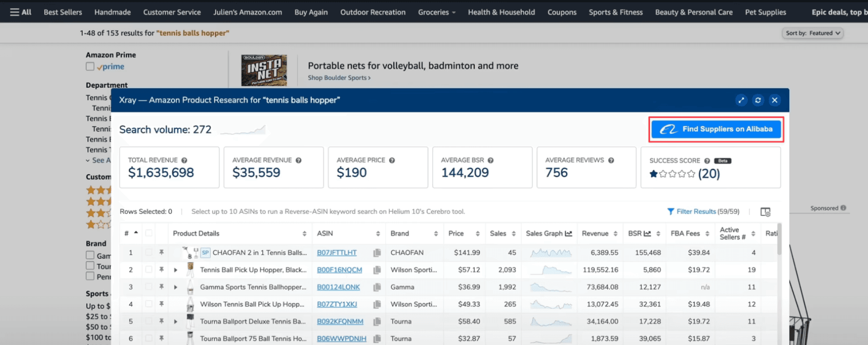Click Success Score help question mark icon
This screenshot has width=868, height=345.
pyautogui.click(x=707, y=161)
